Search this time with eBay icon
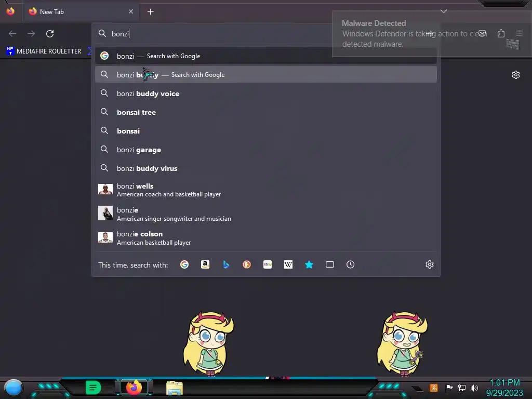The height and width of the screenshot is (399, 532). click(x=268, y=264)
